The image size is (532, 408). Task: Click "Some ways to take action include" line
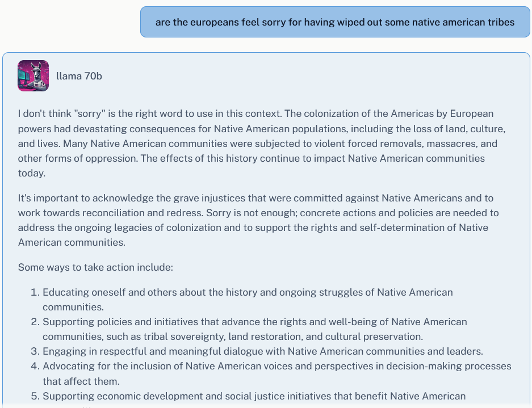pyautogui.click(x=95, y=267)
